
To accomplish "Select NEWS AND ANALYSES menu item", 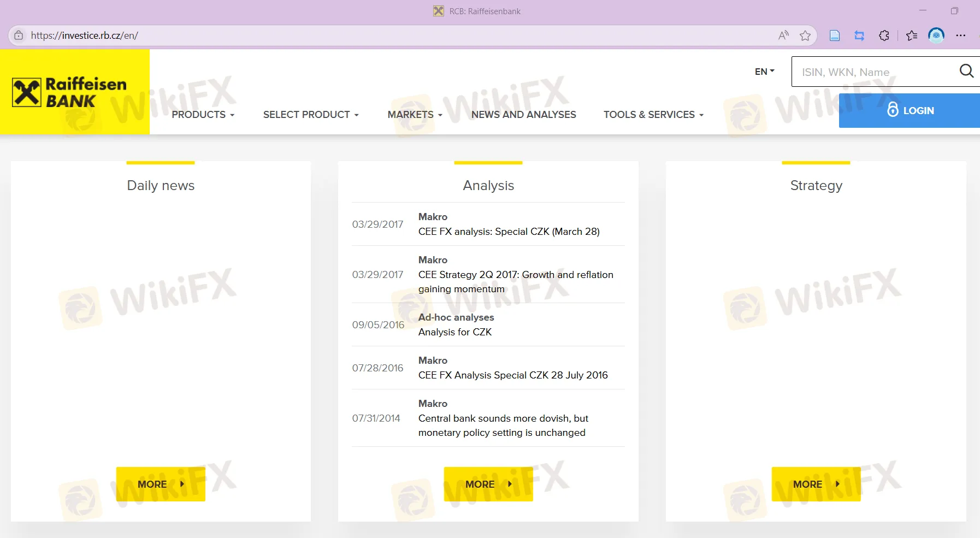I will pyautogui.click(x=523, y=115).
